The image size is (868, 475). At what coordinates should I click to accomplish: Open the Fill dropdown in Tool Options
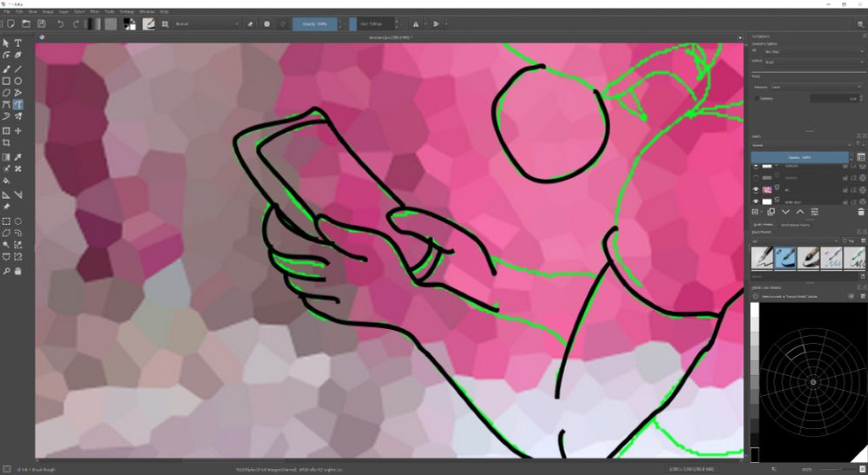[813, 51]
